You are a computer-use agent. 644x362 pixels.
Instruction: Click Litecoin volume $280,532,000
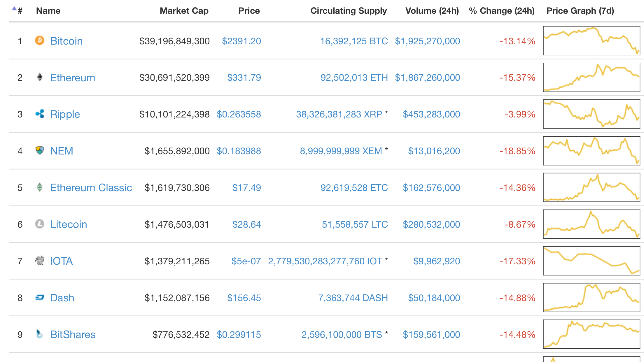click(x=431, y=224)
